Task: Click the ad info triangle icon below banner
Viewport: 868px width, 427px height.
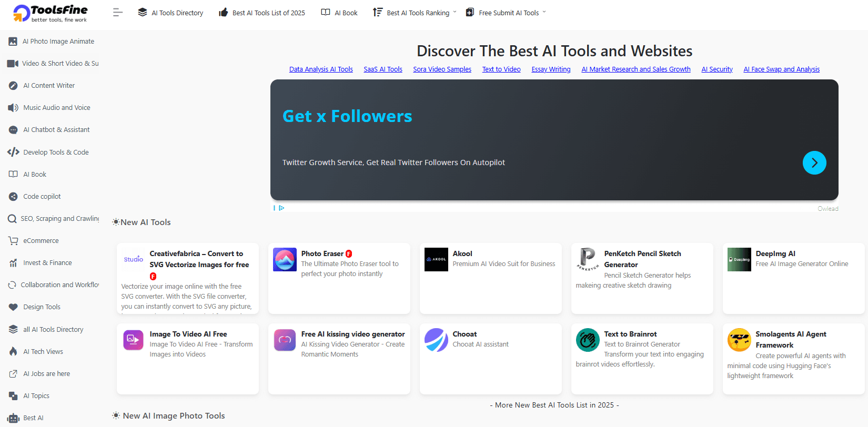Action: pos(282,208)
